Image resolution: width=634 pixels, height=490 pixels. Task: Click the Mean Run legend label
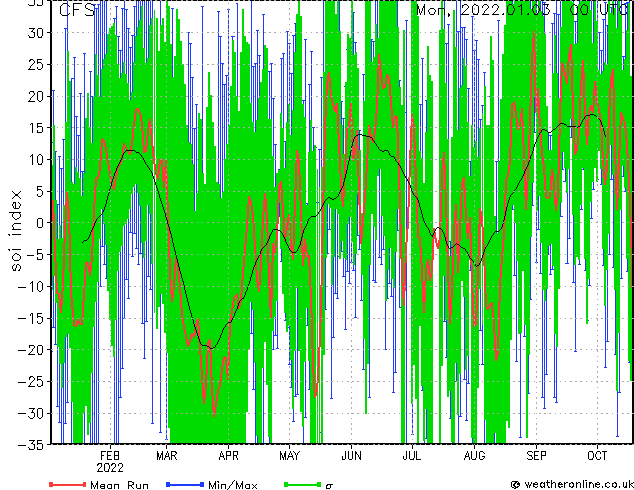pyautogui.click(x=119, y=485)
